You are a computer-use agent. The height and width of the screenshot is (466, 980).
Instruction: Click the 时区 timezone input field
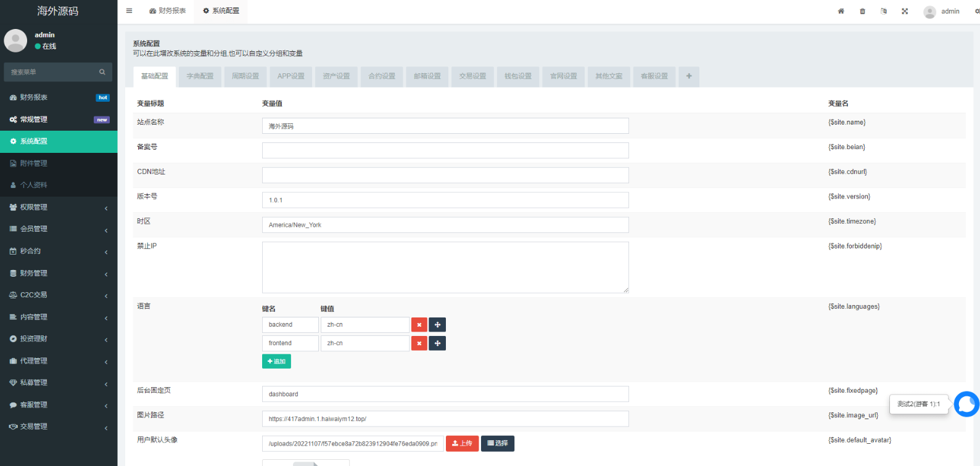[x=445, y=225]
